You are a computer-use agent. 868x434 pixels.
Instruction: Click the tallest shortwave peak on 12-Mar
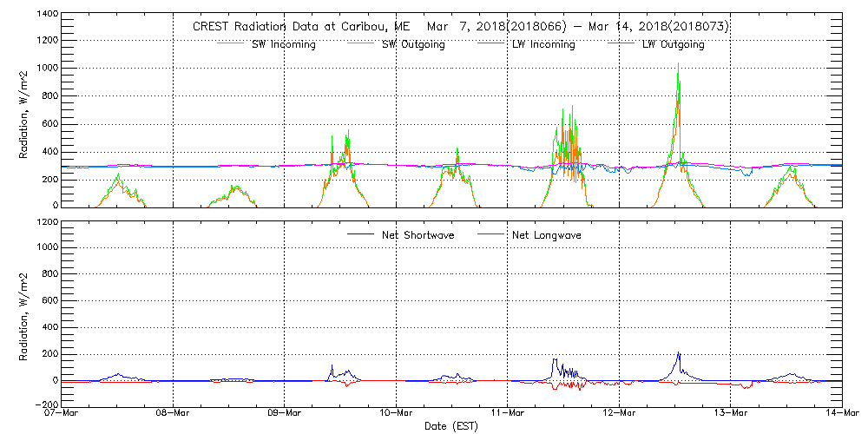[678, 64]
